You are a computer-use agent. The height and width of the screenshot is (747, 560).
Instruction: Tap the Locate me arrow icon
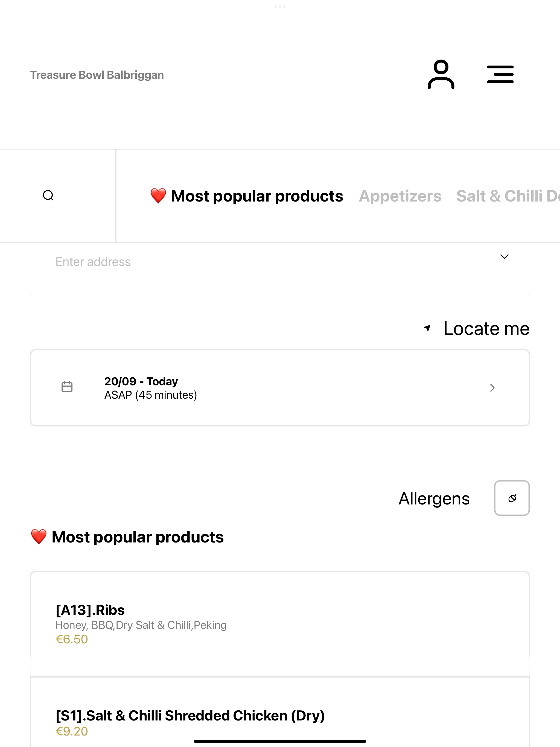point(427,328)
